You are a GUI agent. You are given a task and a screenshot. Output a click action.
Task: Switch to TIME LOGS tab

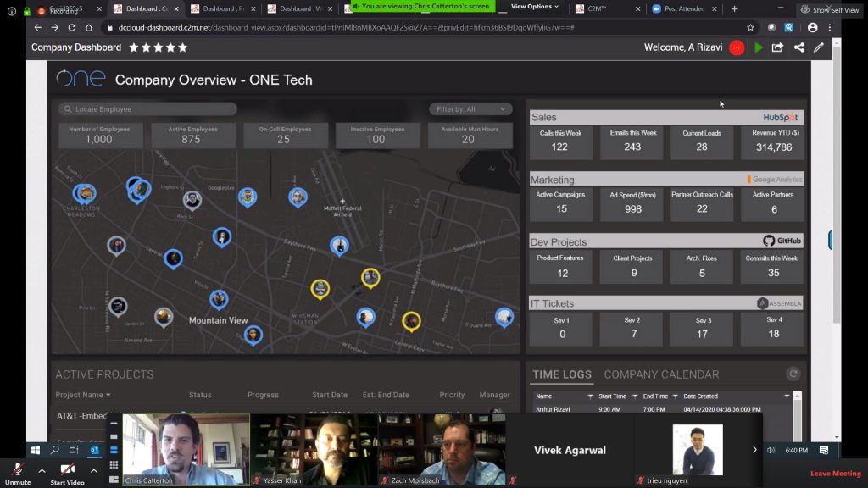562,374
